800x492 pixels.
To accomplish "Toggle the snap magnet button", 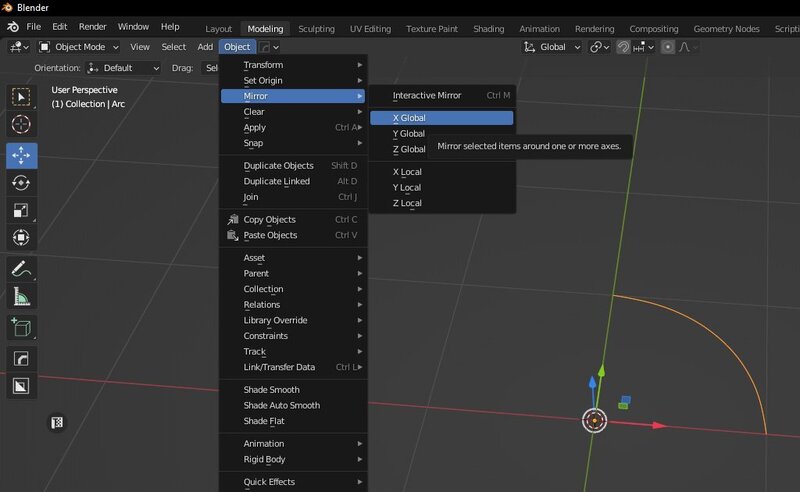I will click(x=623, y=47).
